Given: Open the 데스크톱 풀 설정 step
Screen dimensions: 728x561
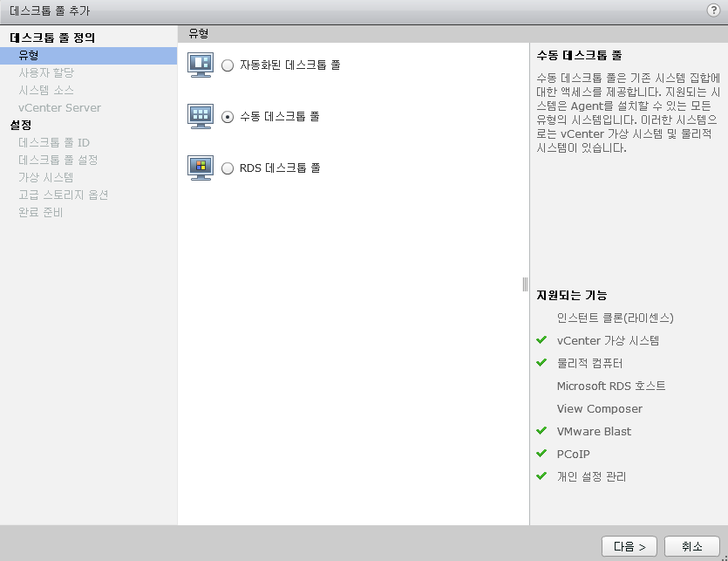Looking at the screenshot, I should point(58,160).
